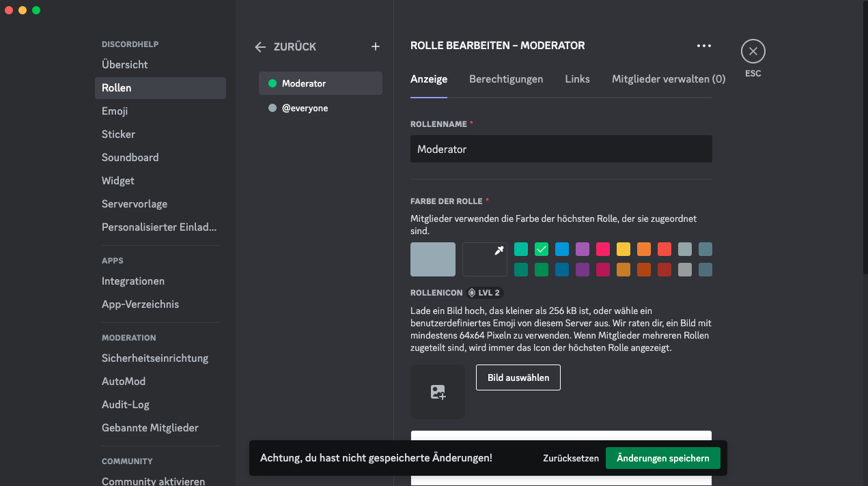Select the checked green color swatch
Image resolution: width=868 pixels, height=486 pixels.
click(x=542, y=249)
